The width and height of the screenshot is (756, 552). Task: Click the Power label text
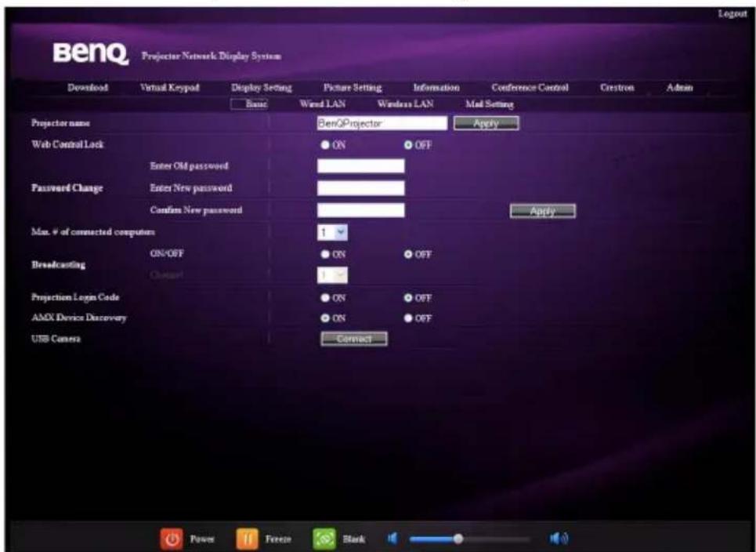point(202,539)
